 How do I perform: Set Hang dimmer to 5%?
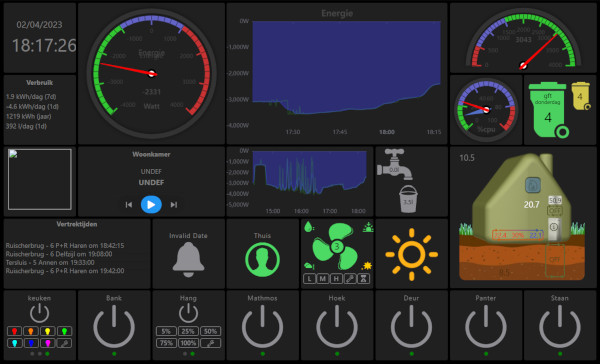(x=166, y=331)
